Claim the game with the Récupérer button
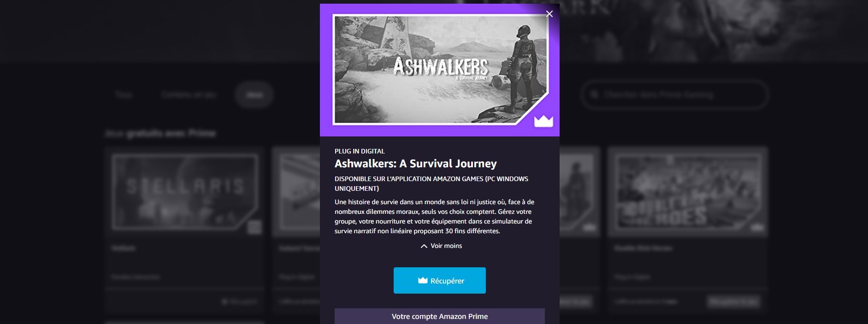868x324 pixels. pyautogui.click(x=439, y=280)
